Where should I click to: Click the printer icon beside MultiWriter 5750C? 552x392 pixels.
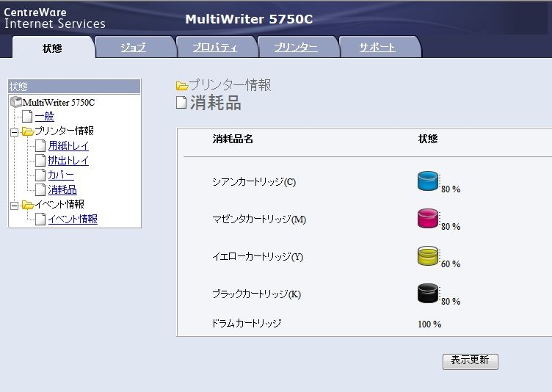coord(16,102)
